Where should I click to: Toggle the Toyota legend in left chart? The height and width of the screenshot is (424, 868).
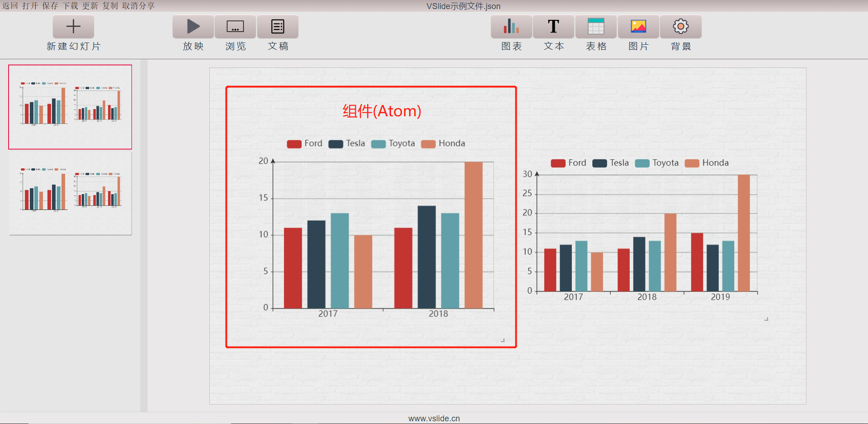[393, 143]
